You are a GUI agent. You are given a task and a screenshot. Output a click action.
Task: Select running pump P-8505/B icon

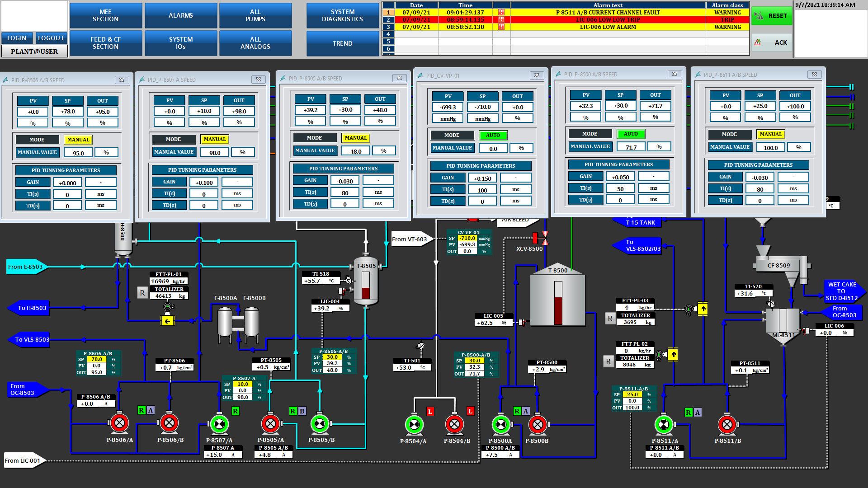click(320, 424)
